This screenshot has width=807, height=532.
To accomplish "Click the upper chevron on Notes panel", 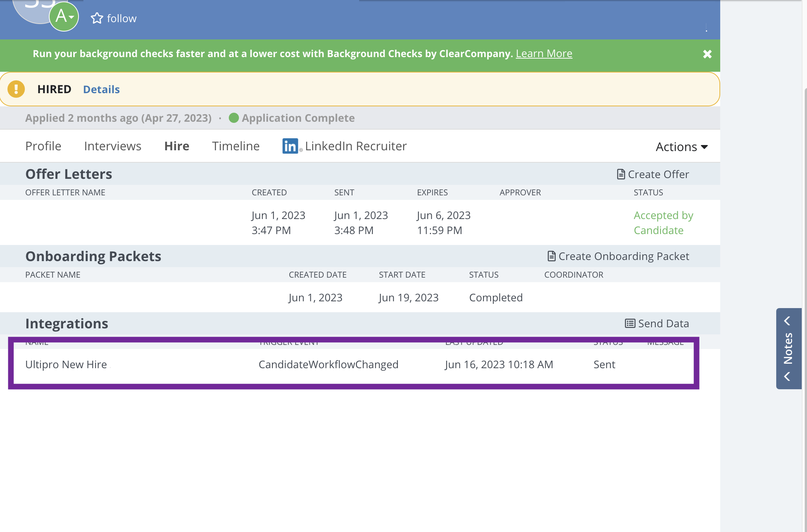I will click(x=787, y=321).
